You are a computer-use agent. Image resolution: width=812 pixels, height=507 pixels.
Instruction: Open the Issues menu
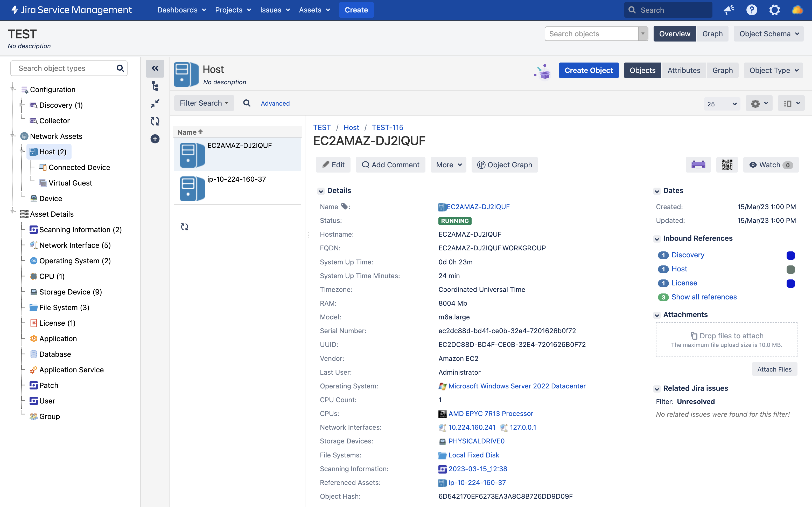click(x=275, y=10)
